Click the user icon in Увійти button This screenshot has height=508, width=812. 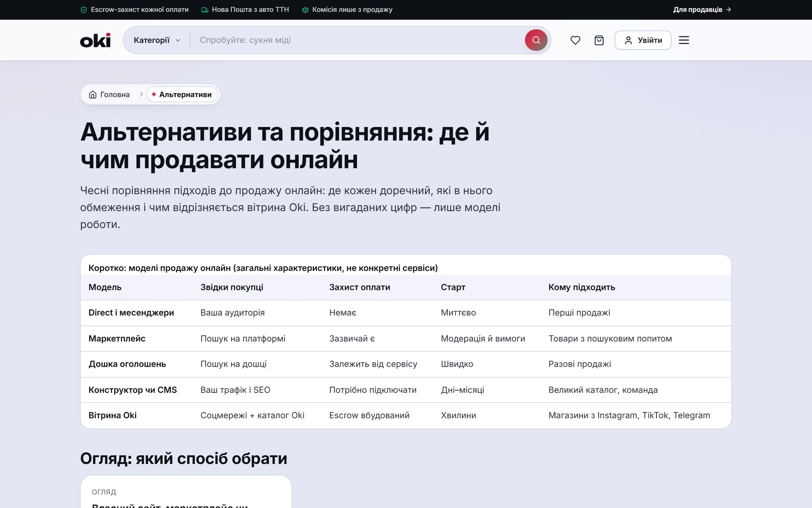coord(628,40)
